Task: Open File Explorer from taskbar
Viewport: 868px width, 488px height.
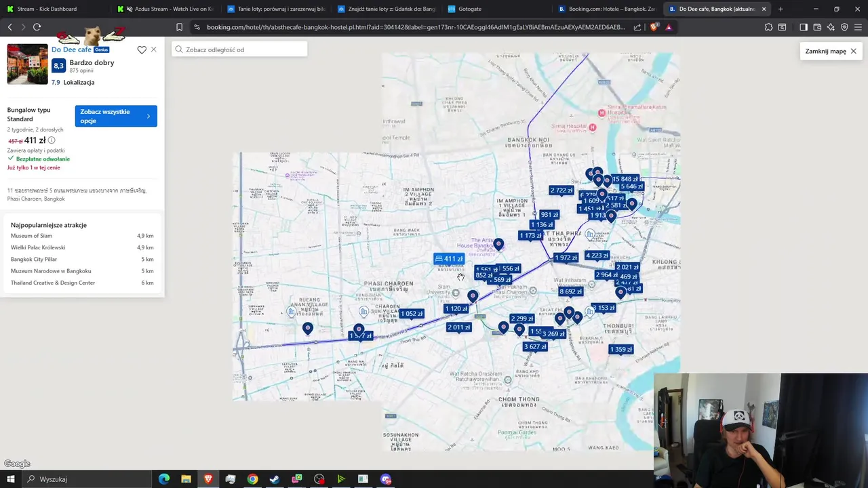Action: coord(186,479)
